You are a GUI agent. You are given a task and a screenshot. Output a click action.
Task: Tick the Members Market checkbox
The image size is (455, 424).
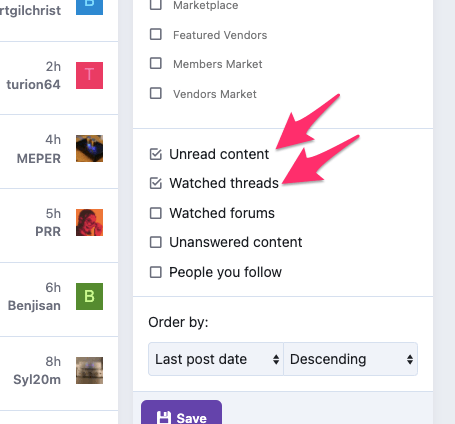[x=156, y=63]
